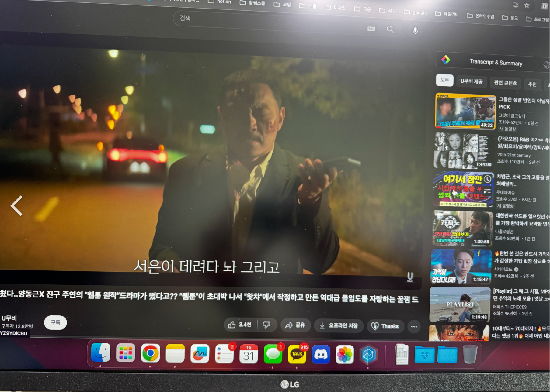Subscribe with the 구독 button
The width and height of the screenshot is (550, 392).
[55, 322]
